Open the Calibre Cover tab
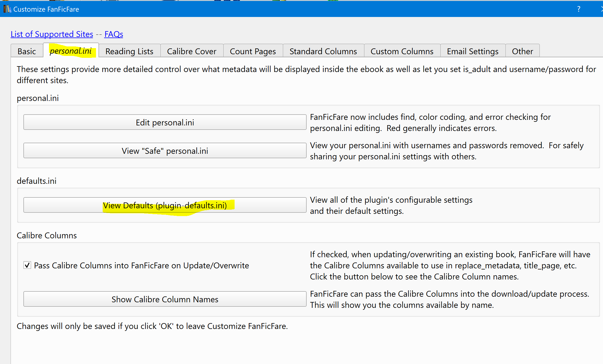Screen dimensions: 603x364 coord(191,51)
